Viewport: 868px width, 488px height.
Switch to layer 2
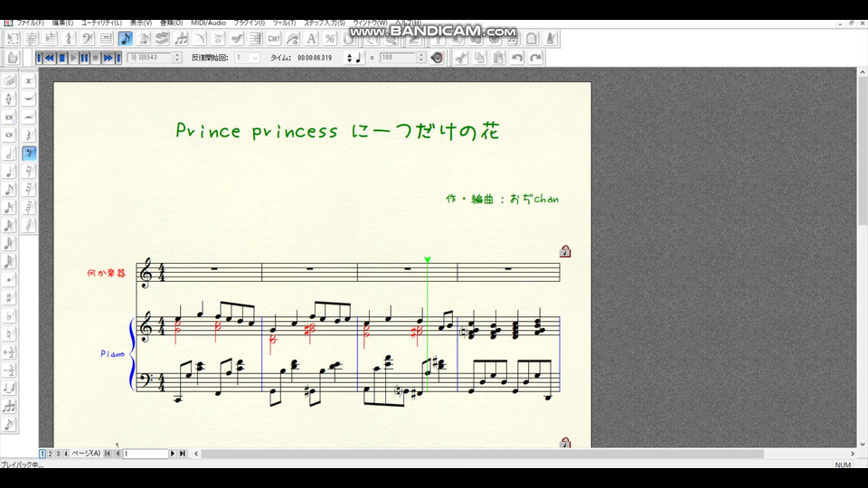pos(50,453)
